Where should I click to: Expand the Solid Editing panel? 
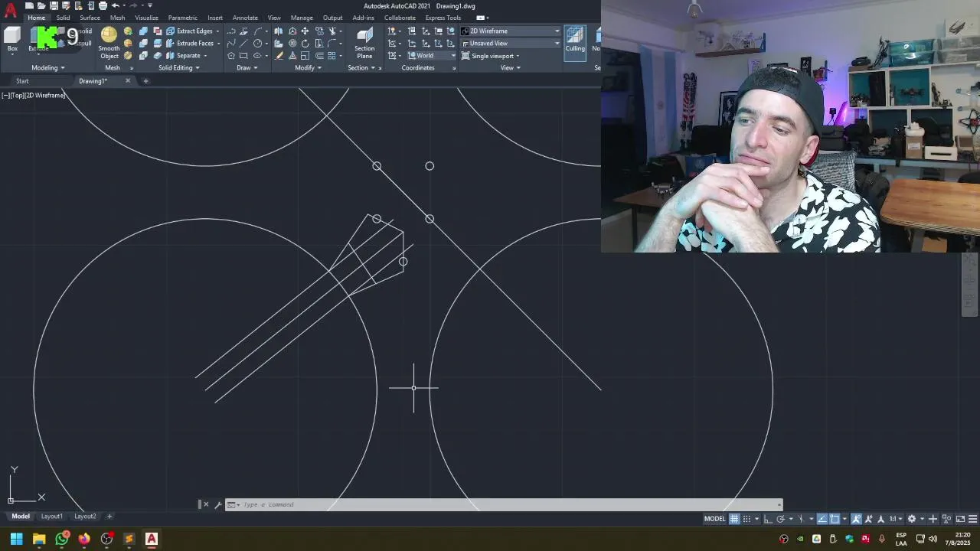[178, 67]
